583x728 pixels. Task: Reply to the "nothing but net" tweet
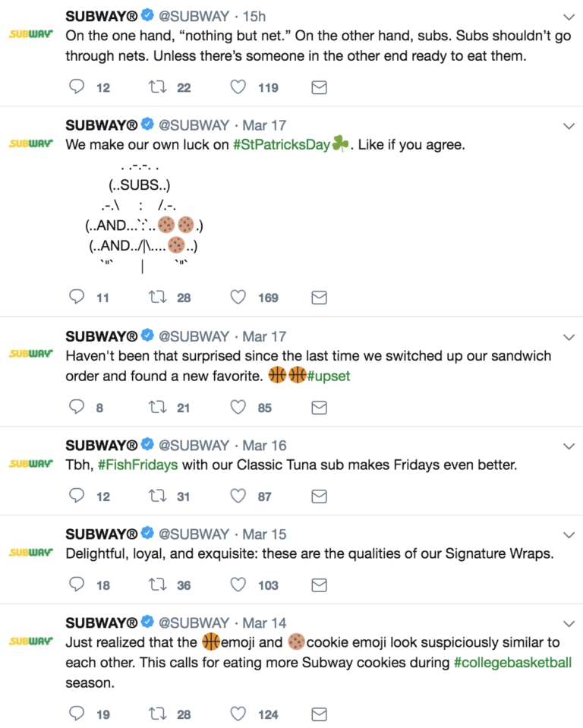[76, 87]
